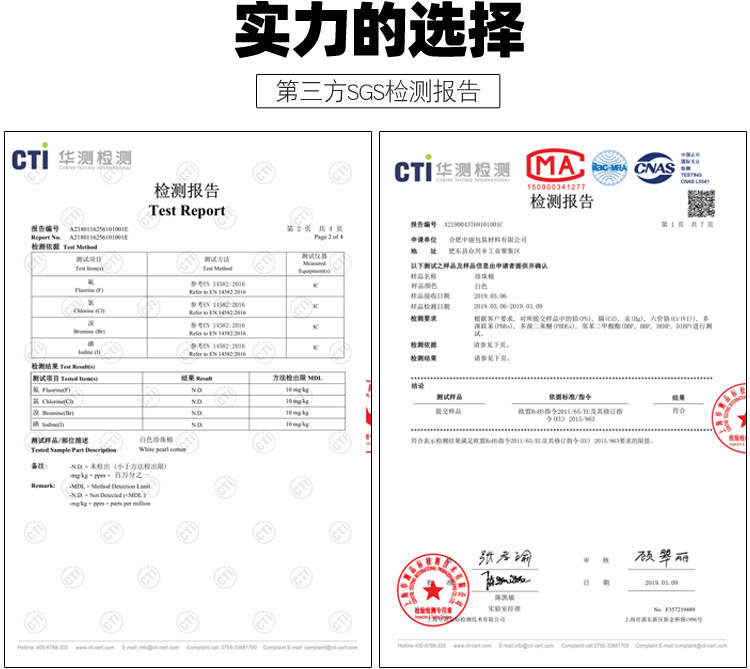750x669 pixels.
Task: Click the ilac-MRA accreditation logo
Action: pyautogui.click(x=609, y=166)
